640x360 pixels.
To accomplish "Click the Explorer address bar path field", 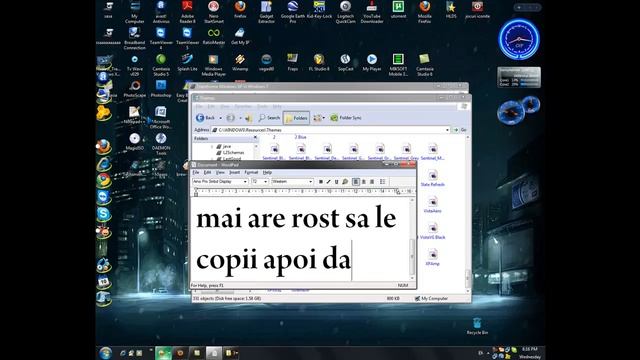I will [x=331, y=130].
